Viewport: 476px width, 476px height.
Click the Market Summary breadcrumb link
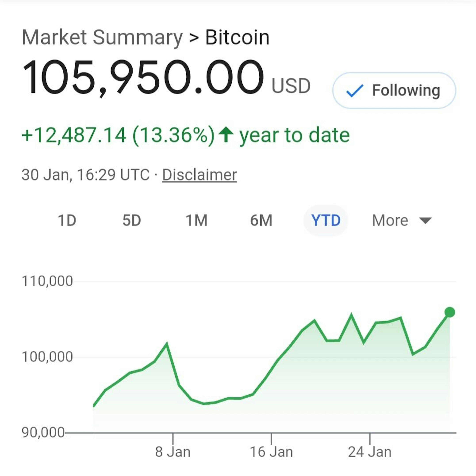click(102, 37)
